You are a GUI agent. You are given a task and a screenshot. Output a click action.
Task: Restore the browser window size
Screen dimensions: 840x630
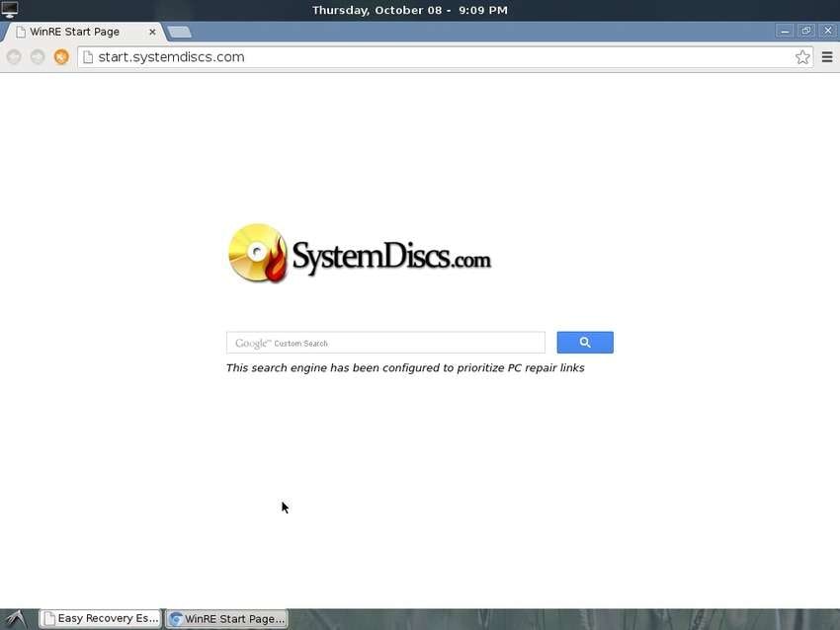click(x=806, y=31)
